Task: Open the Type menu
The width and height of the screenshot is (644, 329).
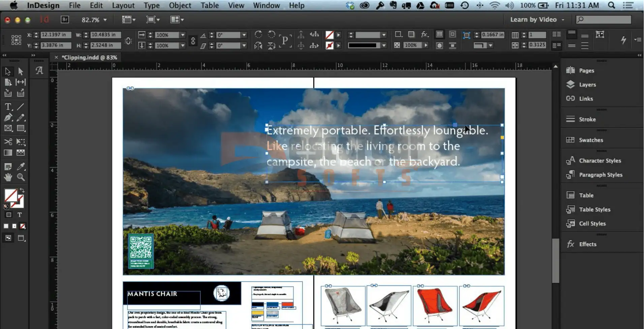Action: 152,5
